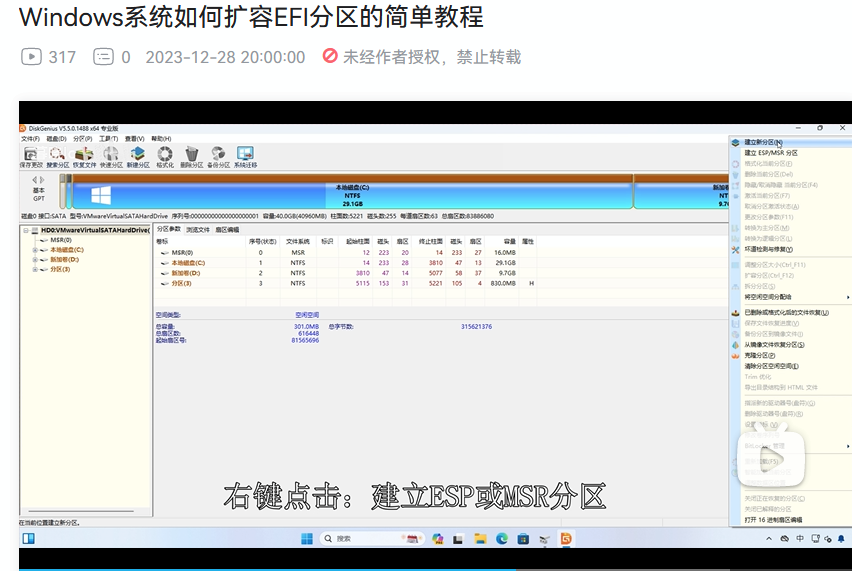The image size is (852, 571).
Task: Open the File Explorer icon in taskbar
Action: (480, 538)
